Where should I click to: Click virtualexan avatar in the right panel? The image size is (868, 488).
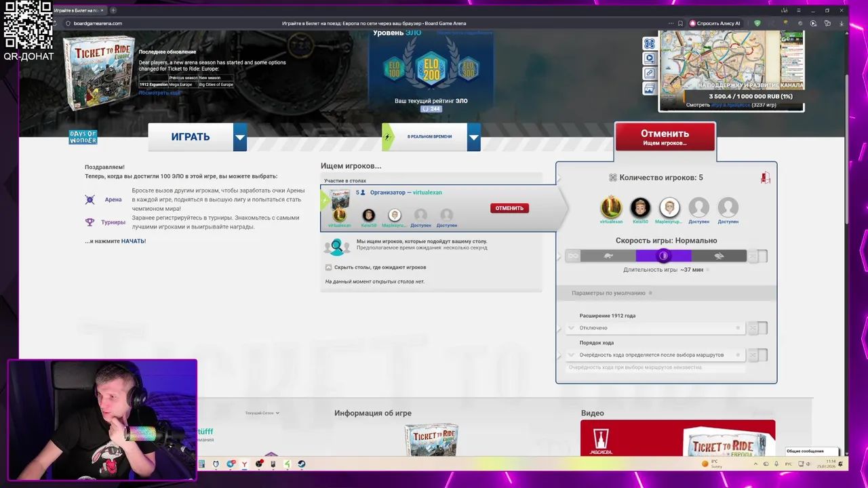pos(611,207)
